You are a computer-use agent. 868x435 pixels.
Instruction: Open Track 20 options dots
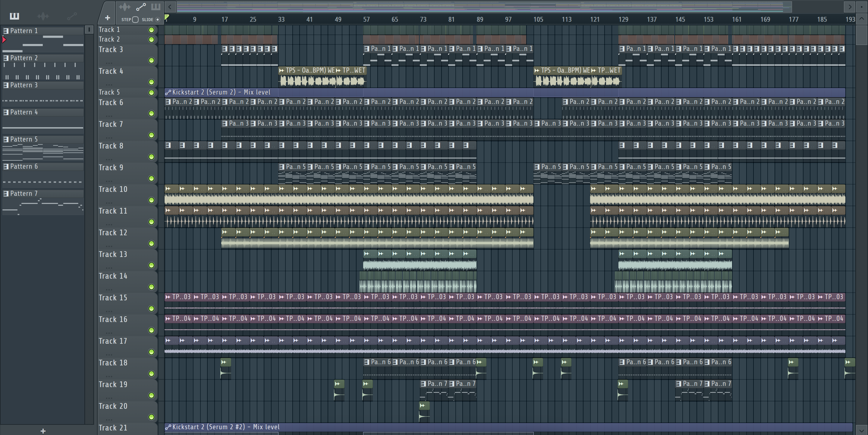[x=108, y=420]
